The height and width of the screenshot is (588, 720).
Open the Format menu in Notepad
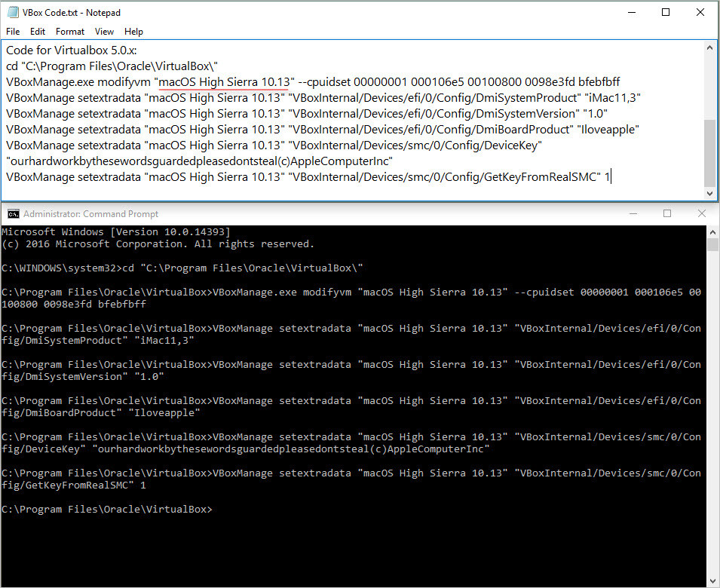click(x=70, y=32)
